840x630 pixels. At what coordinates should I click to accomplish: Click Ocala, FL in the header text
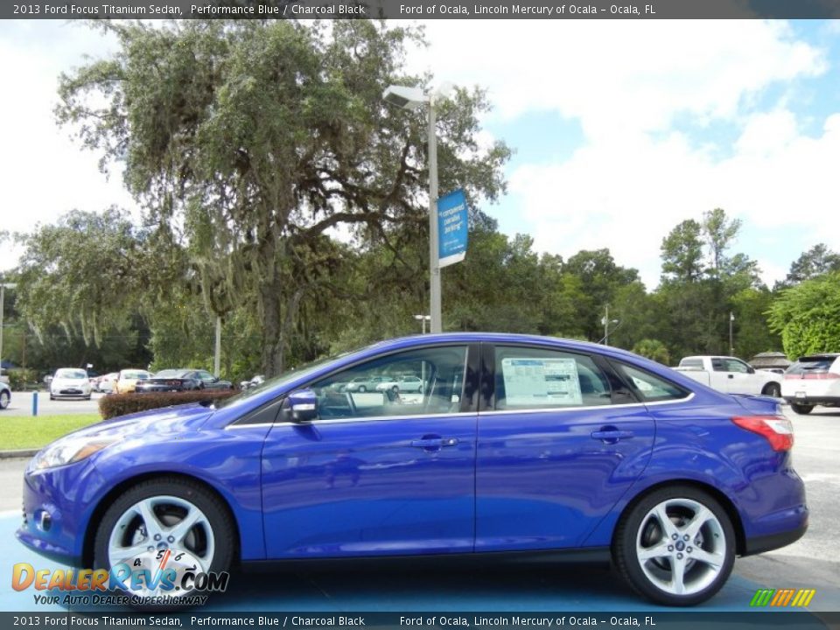point(634,10)
